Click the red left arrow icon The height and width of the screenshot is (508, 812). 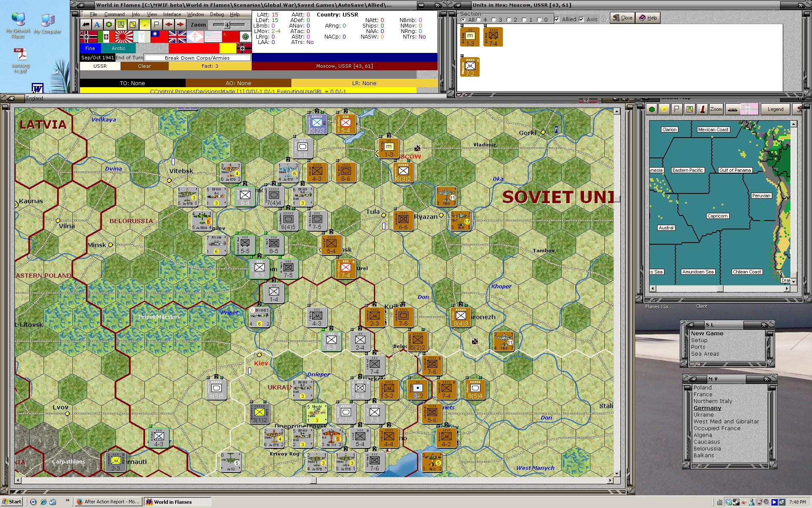tap(168, 25)
